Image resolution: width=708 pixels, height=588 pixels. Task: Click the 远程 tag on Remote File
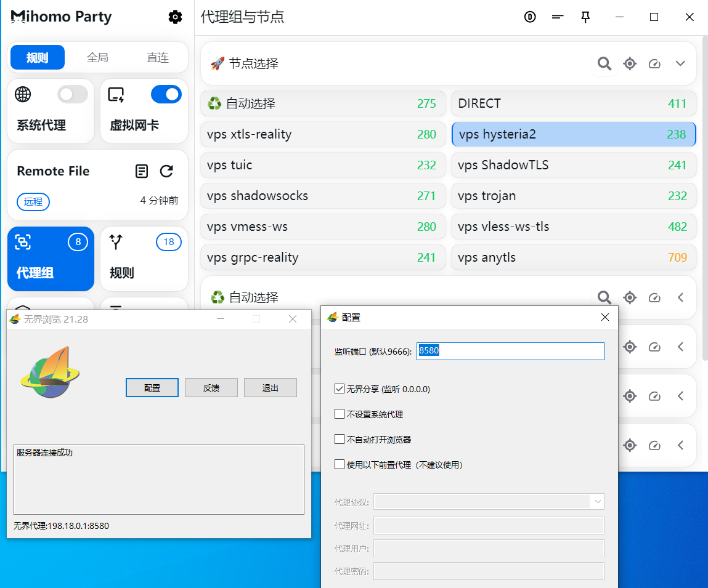click(x=33, y=201)
